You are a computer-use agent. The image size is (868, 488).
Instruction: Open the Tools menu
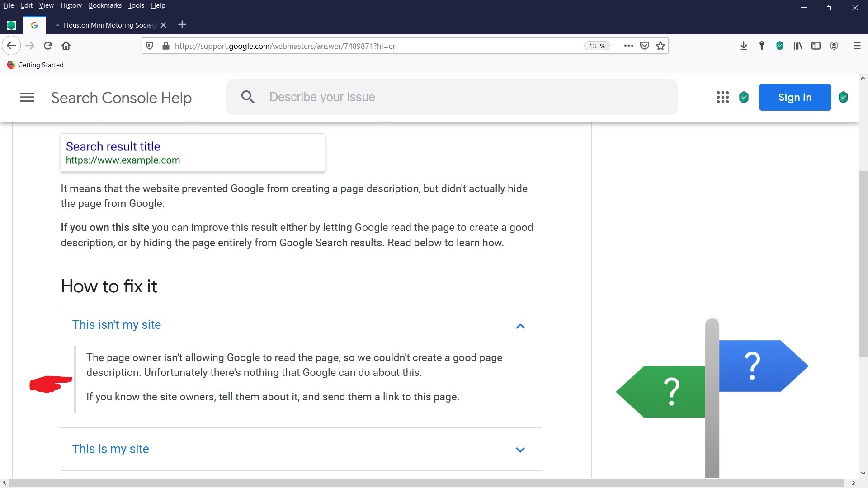click(136, 5)
